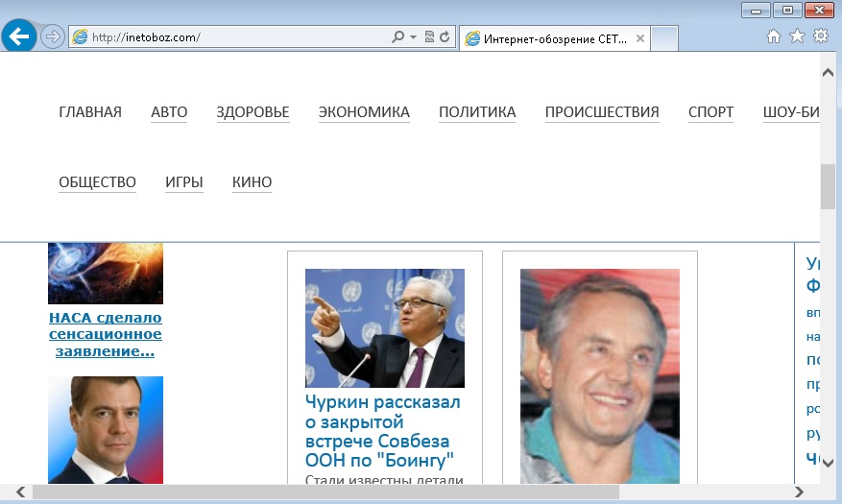Open the Чуркин рассказал о закрытой встрече headline
The image size is (842, 504).
tap(382, 431)
